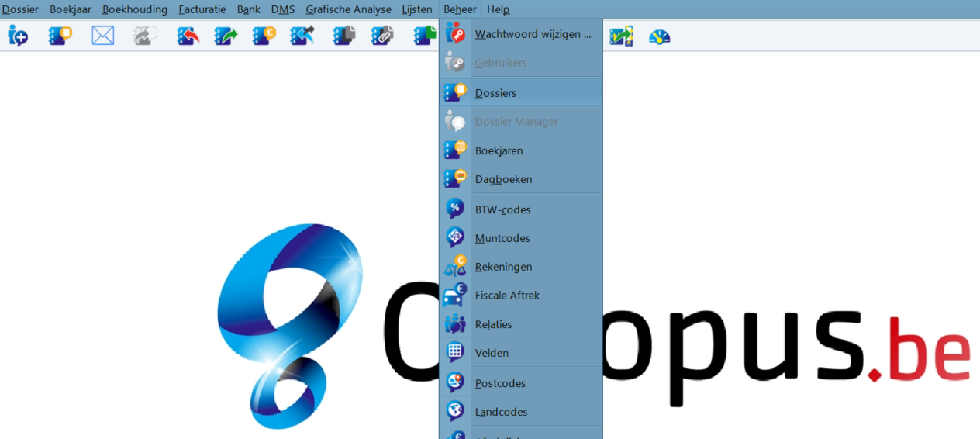Click the Muntcodes currency icon
The width and height of the screenshot is (980, 439).
(x=455, y=237)
